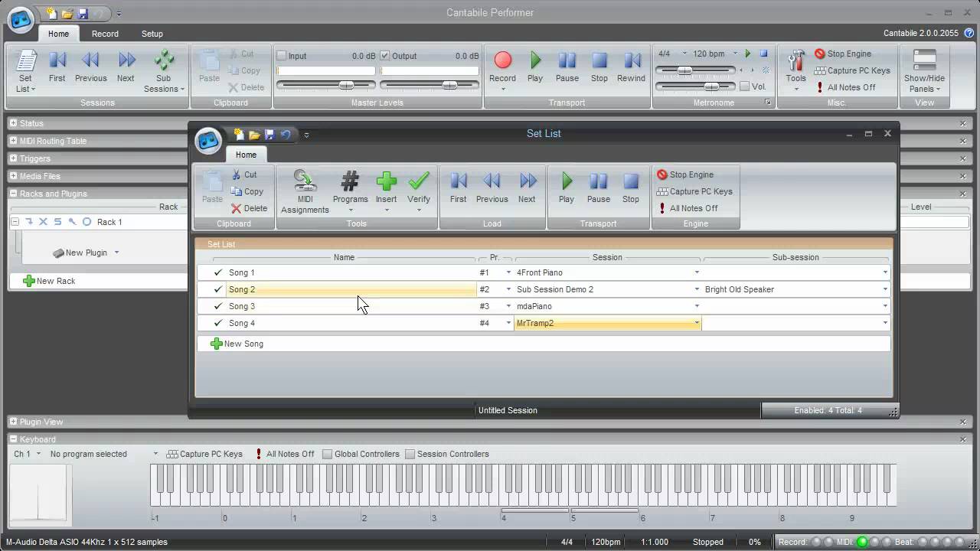The image size is (980, 551).
Task: Select Song 3 name cell
Action: [x=351, y=306]
